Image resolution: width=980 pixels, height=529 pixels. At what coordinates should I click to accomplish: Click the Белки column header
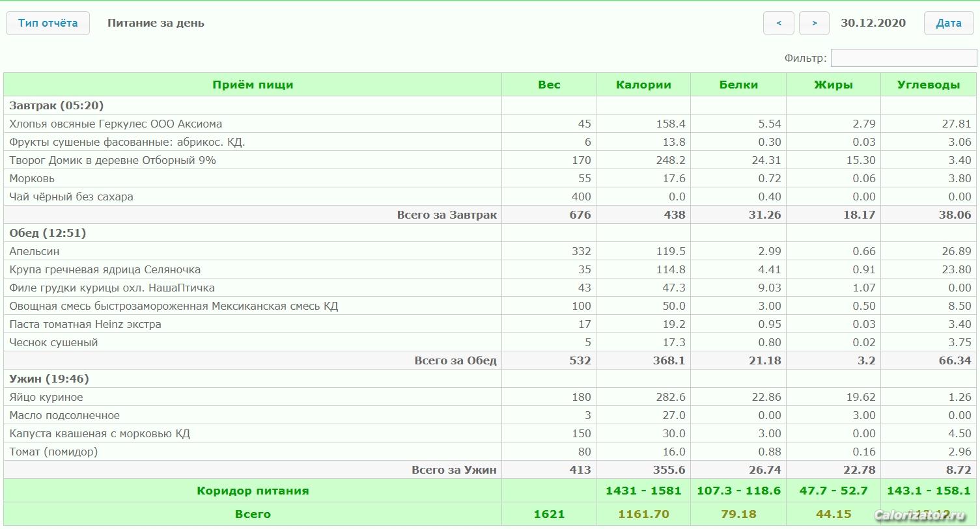[738, 85]
